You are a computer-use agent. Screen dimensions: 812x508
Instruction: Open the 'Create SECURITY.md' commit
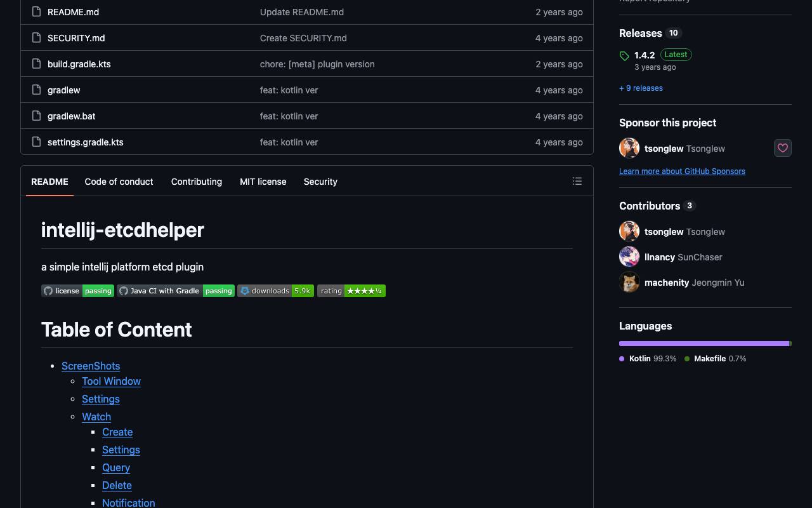pyautogui.click(x=303, y=38)
